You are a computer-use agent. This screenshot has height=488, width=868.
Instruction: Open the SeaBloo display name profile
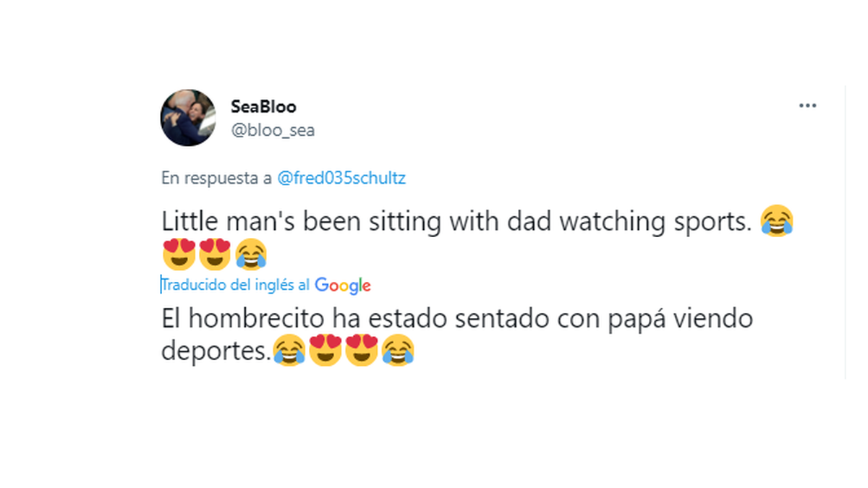(x=263, y=106)
